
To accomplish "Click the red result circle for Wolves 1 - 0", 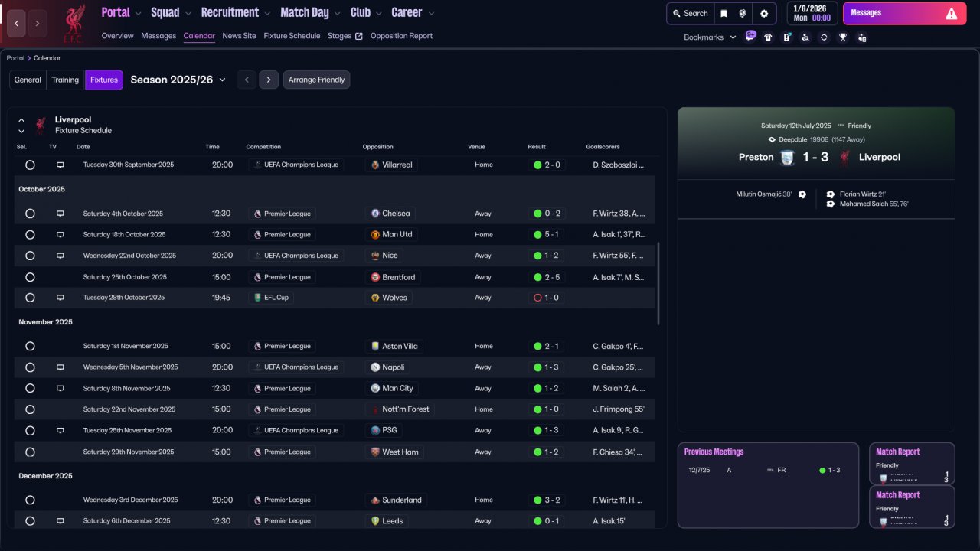I will pyautogui.click(x=537, y=298).
